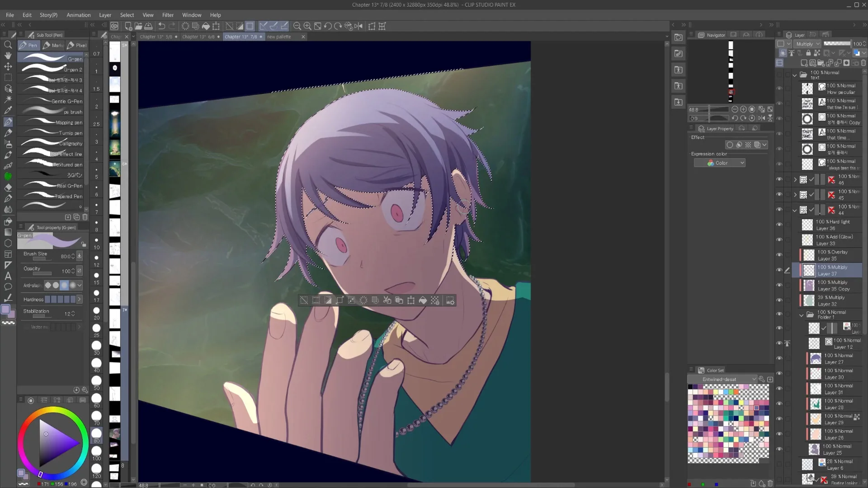Click the New layer folder icon
This screenshot has width=868, height=488.
821,63
